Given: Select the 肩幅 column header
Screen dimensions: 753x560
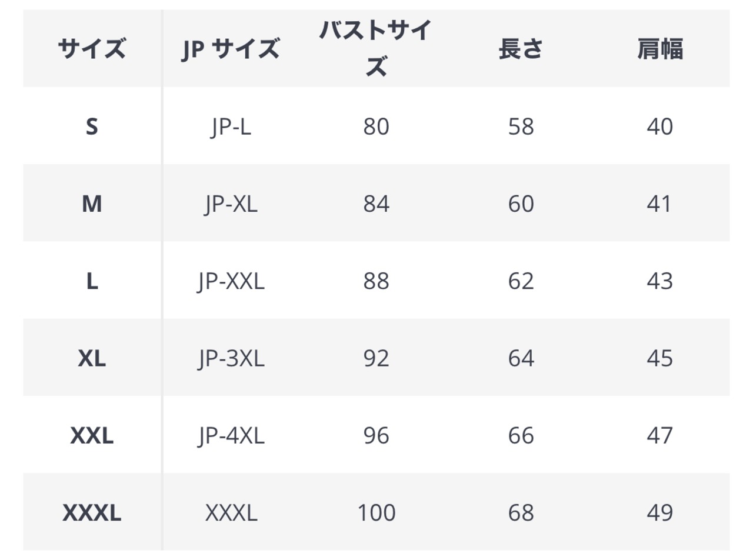Looking at the screenshot, I should pyautogui.click(x=659, y=49).
